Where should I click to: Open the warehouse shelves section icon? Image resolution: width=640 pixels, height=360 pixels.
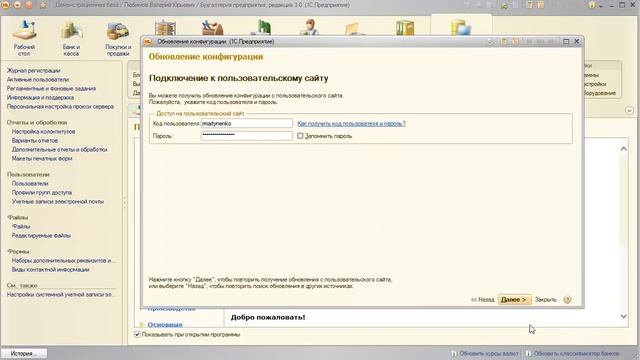pos(165,28)
